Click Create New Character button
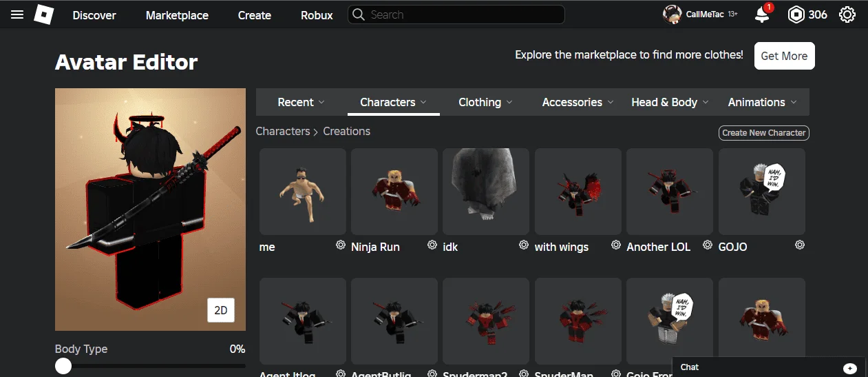The image size is (868, 377). tap(764, 133)
